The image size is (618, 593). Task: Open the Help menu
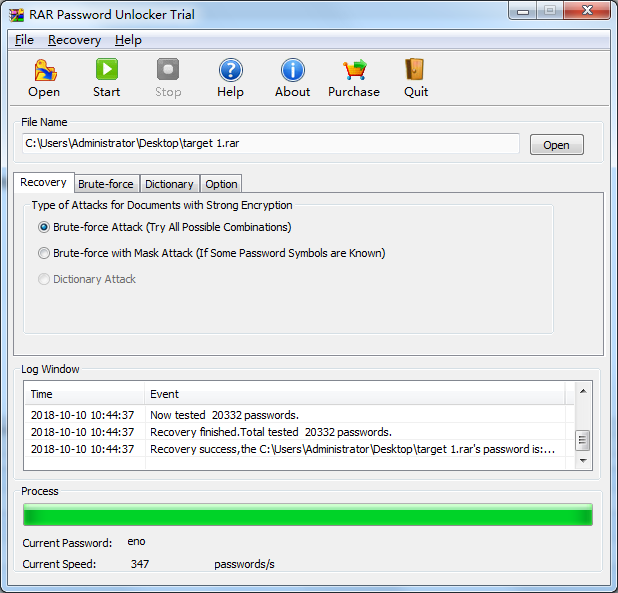click(x=128, y=40)
